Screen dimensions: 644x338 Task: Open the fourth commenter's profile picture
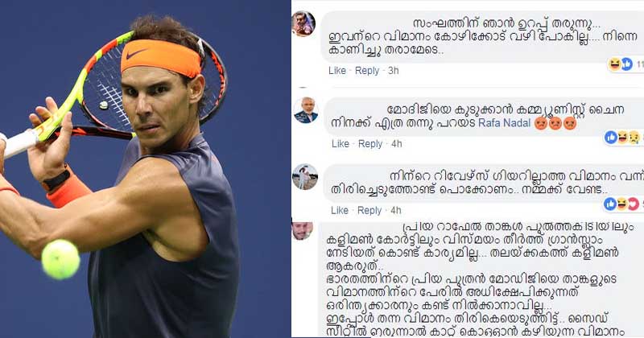pos(303,231)
